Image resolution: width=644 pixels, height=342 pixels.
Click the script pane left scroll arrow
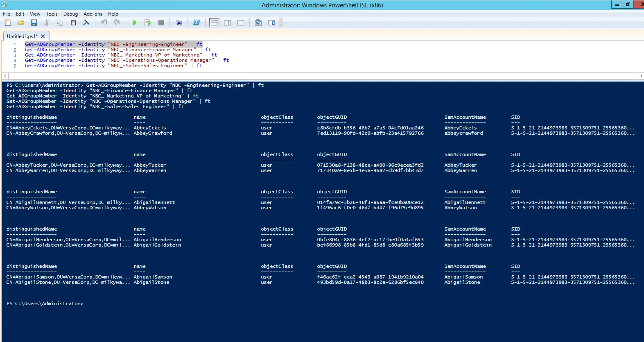[x=5, y=76]
